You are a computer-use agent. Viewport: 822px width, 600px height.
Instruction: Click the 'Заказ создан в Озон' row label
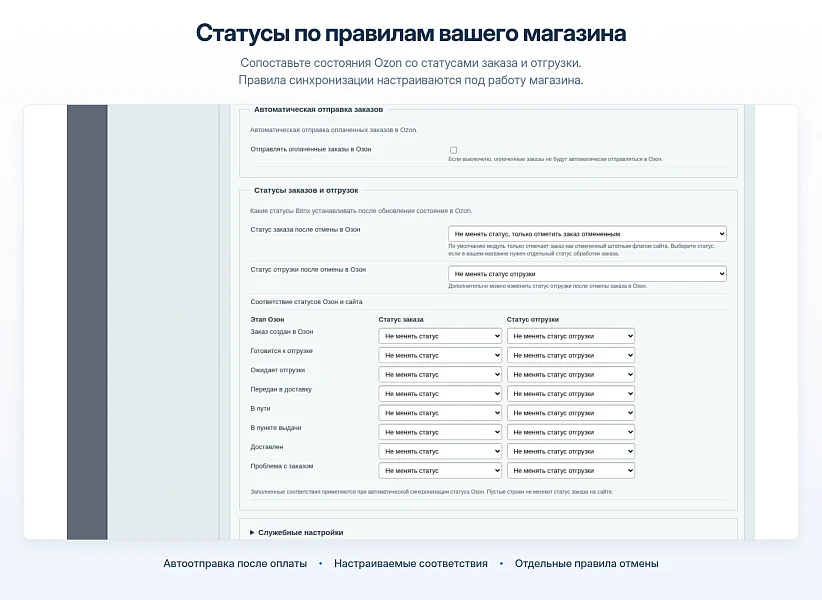click(x=282, y=332)
